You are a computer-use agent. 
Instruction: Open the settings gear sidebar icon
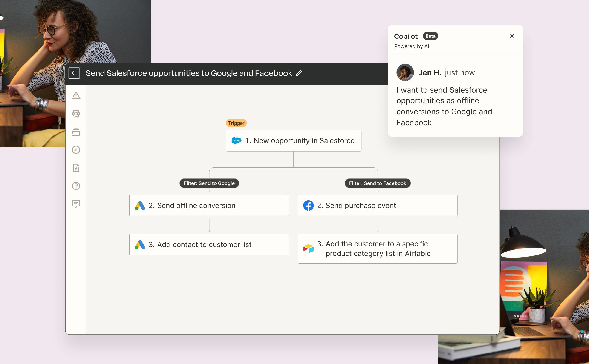[x=76, y=114]
